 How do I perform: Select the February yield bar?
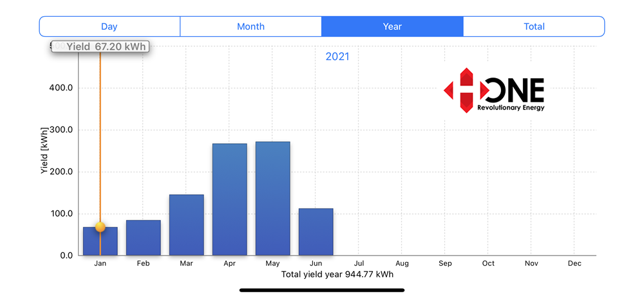(144, 238)
